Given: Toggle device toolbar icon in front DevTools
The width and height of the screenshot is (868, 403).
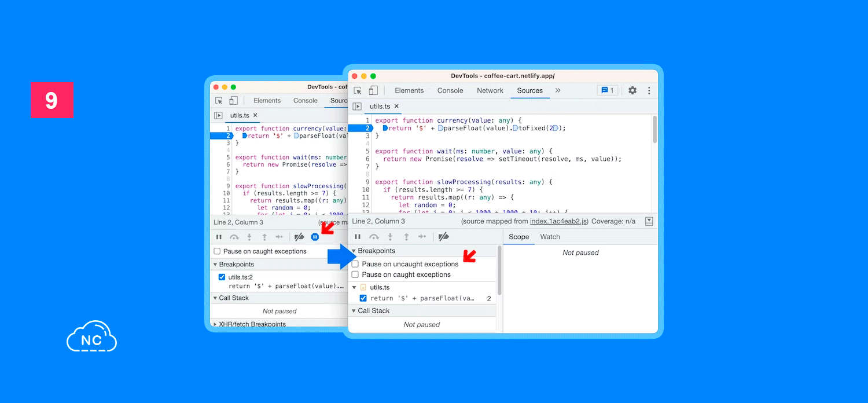Looking at the screenshot, I should point(373,90).
